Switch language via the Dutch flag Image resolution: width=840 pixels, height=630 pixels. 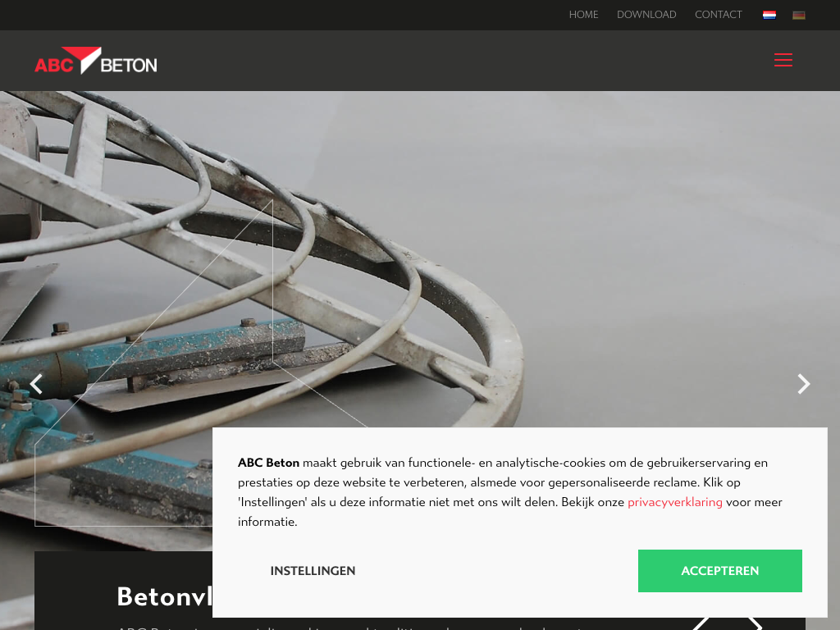tap(769, 15)
